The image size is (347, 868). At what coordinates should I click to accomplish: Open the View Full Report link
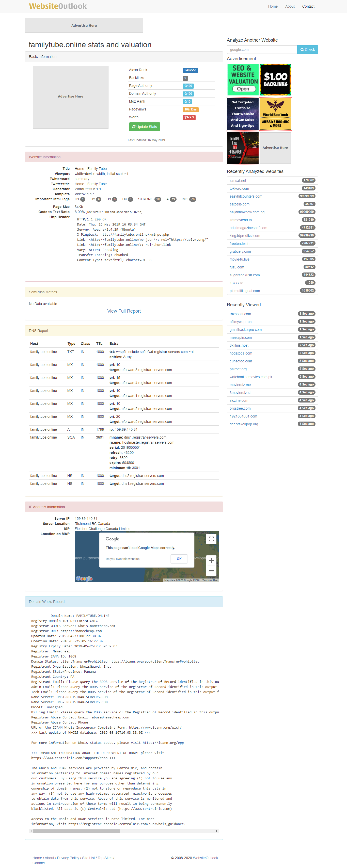point(124,311)
